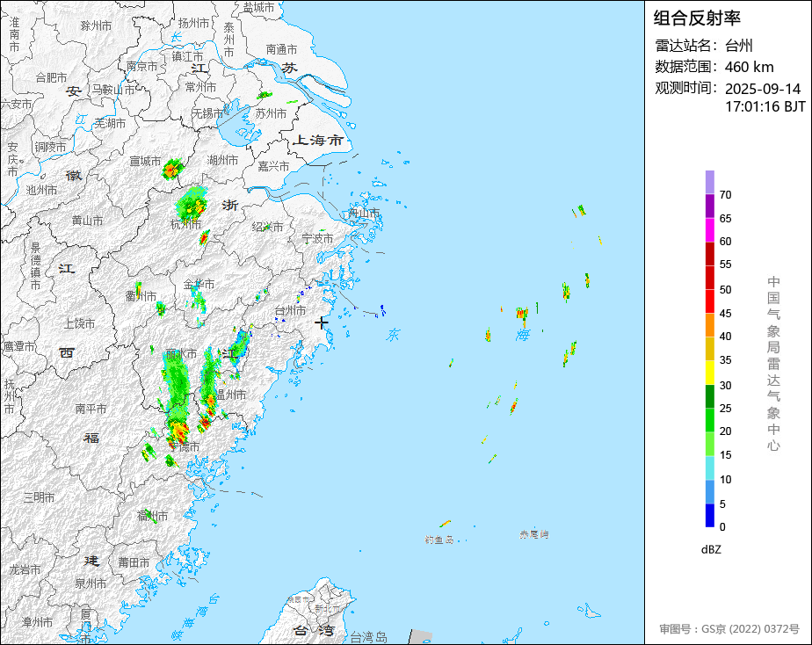
Task: Click the time stamp 17:01:16 BJT
Action: pos(765,106)
